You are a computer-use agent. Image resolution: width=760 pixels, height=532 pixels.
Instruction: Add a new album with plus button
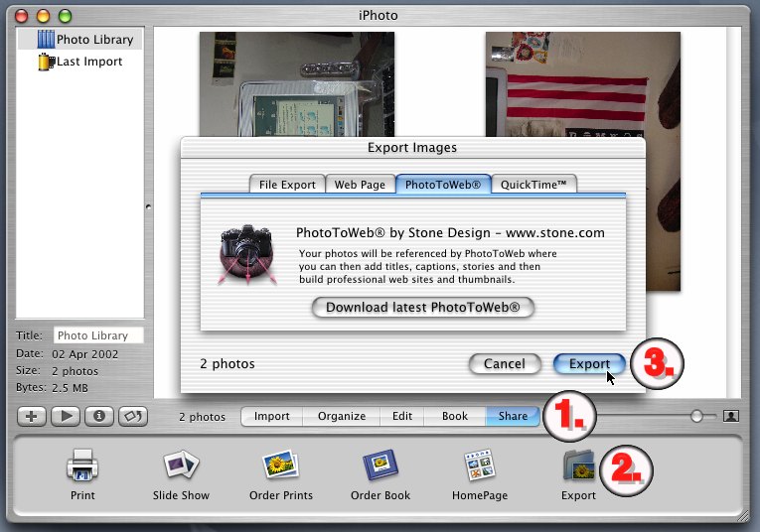tap(32, 416)
